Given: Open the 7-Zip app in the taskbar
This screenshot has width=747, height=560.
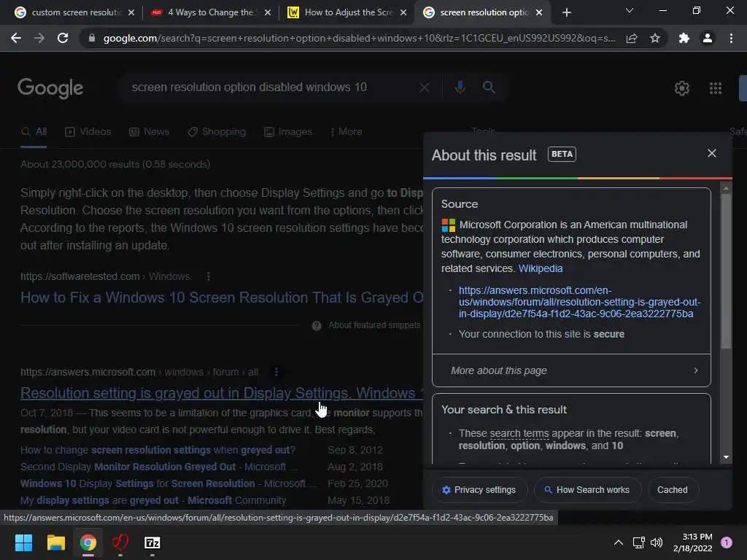Looking at the screenshot, I should pyautogui.click(x=152, y=542).
